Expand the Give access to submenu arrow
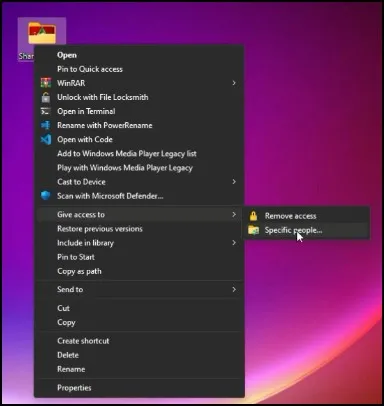This screenshot has width=384, height=406. click(234, 214)
